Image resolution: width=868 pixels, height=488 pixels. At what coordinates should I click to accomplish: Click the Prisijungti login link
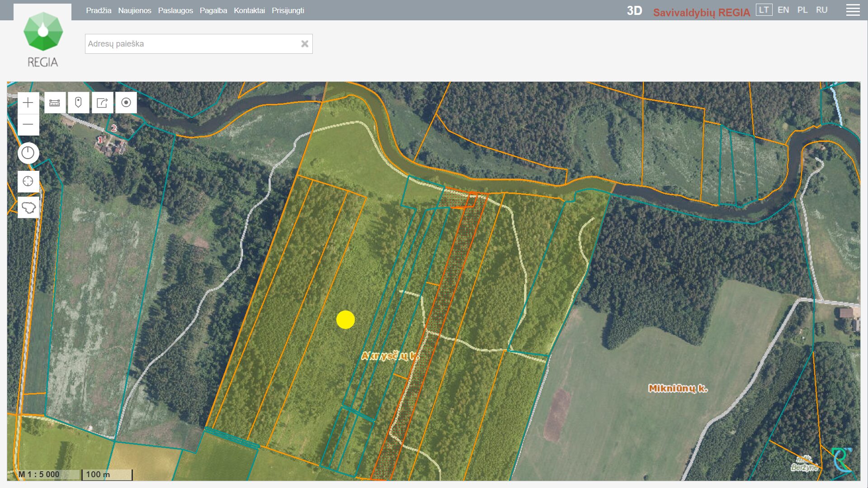pyautogui.click(x=288, y=10)
